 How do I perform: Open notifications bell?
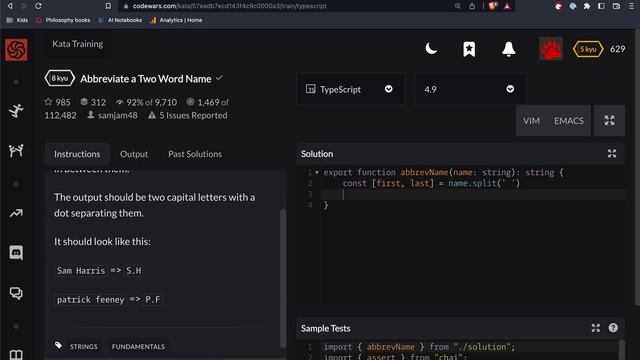click(509, 49)
